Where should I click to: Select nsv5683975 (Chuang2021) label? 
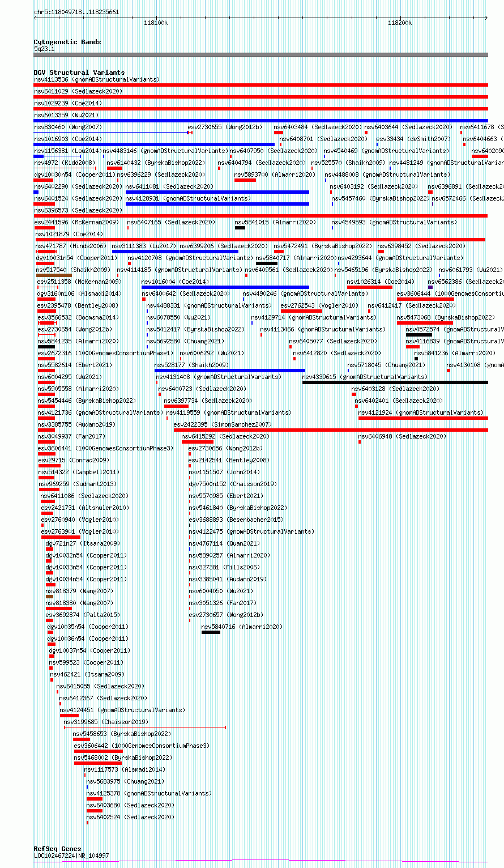pos(126,781)
